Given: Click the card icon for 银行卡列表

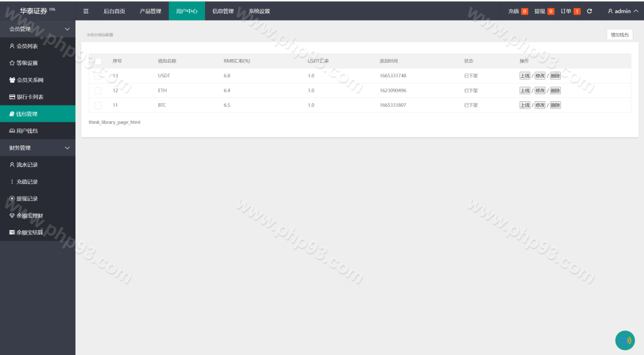Looking at the screenshot, I should point(12,97).
